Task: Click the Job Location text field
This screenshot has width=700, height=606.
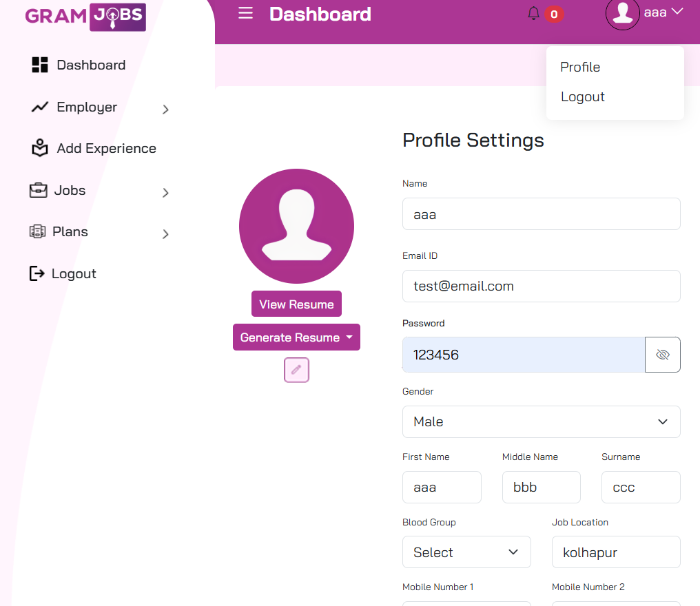Action: pyautogui.click(x=615, y=552)
